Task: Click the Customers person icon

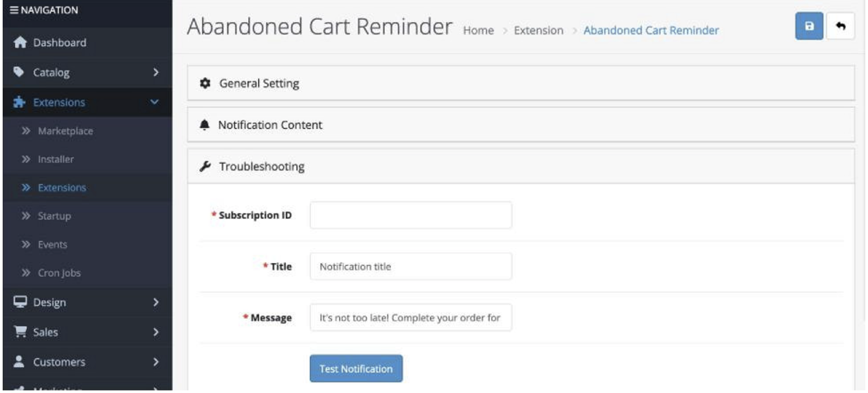Action: pos(19,361)
